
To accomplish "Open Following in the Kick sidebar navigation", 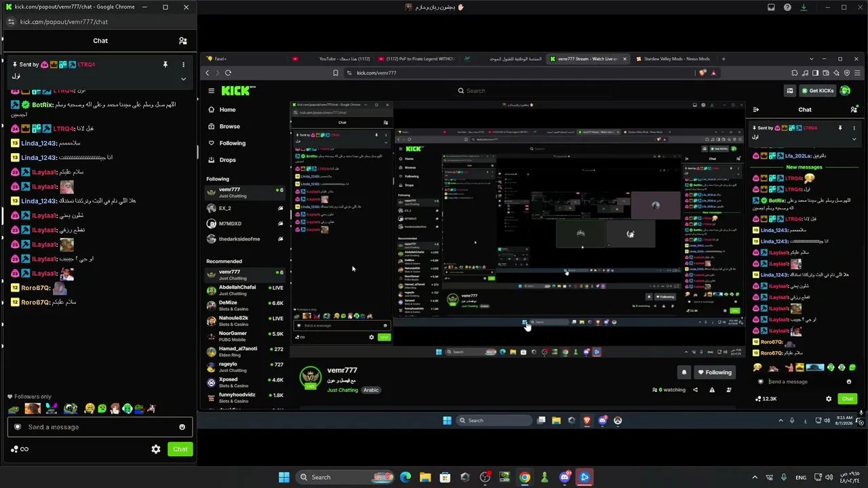I will point(232,143).
